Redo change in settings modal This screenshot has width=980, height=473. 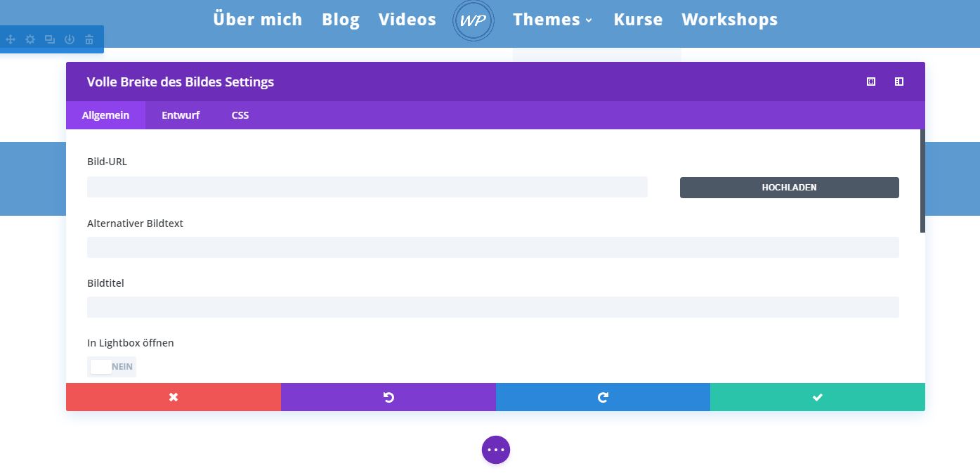click(x=603, y=397)
